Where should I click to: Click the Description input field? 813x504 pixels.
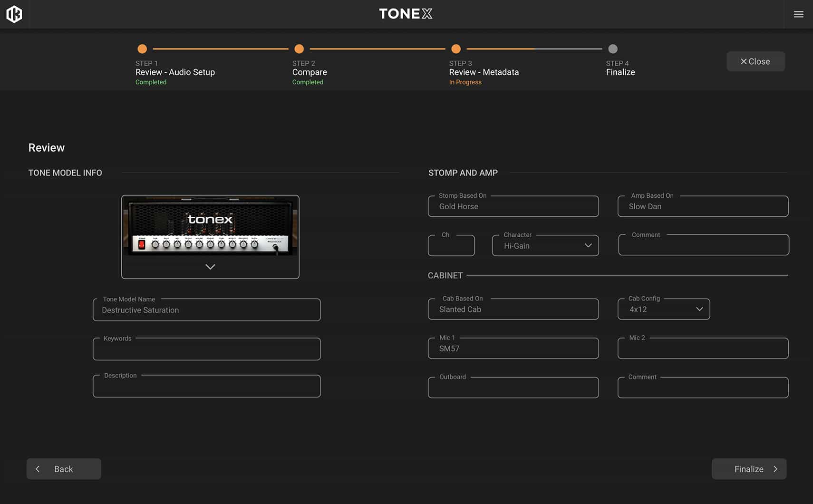(x=207, y=386)
